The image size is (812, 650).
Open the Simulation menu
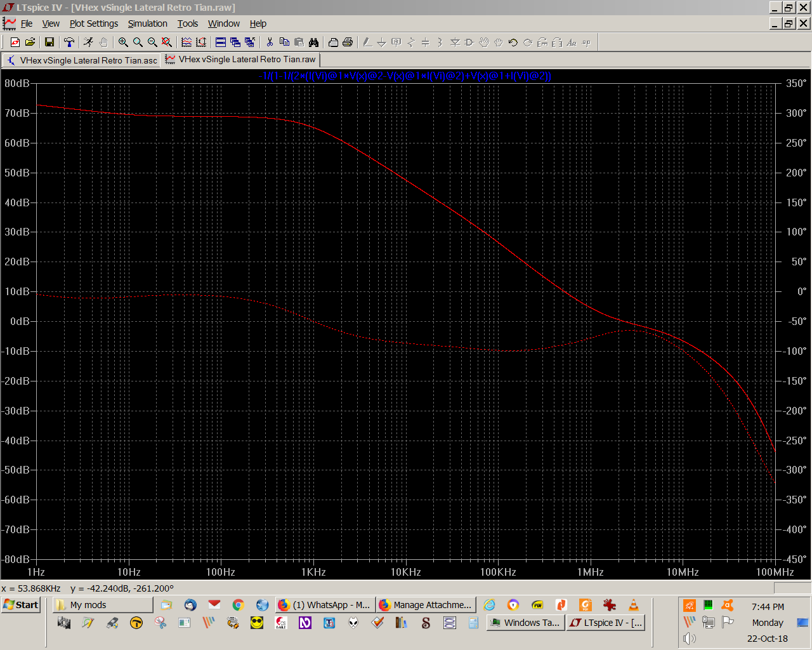coord(148,23)
